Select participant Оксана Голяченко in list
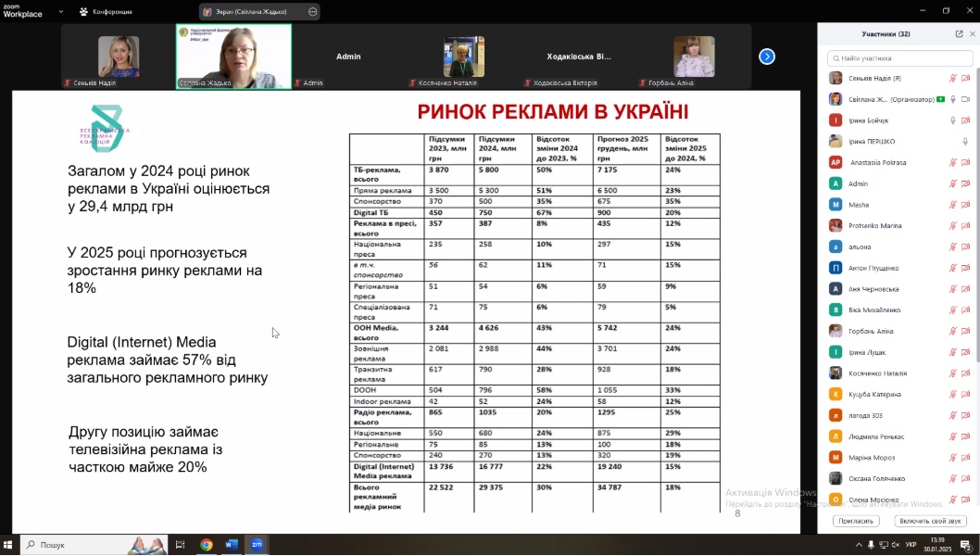 pos(898,478)
